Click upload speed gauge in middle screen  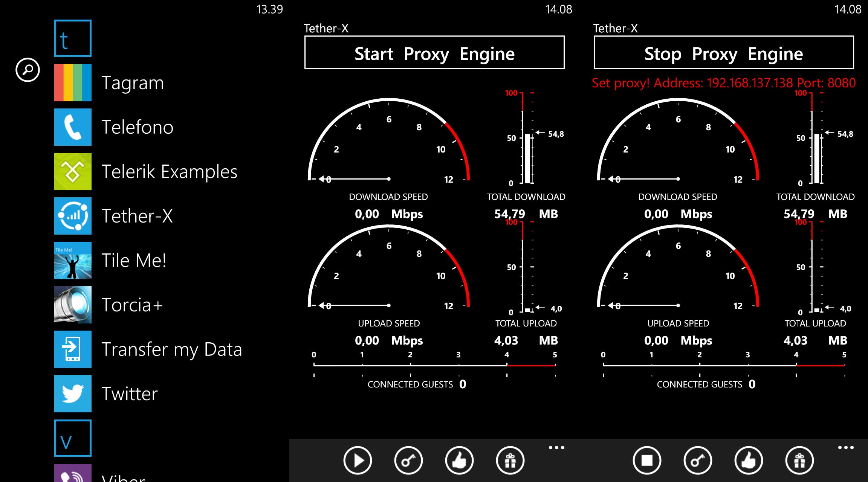[389, 267]
